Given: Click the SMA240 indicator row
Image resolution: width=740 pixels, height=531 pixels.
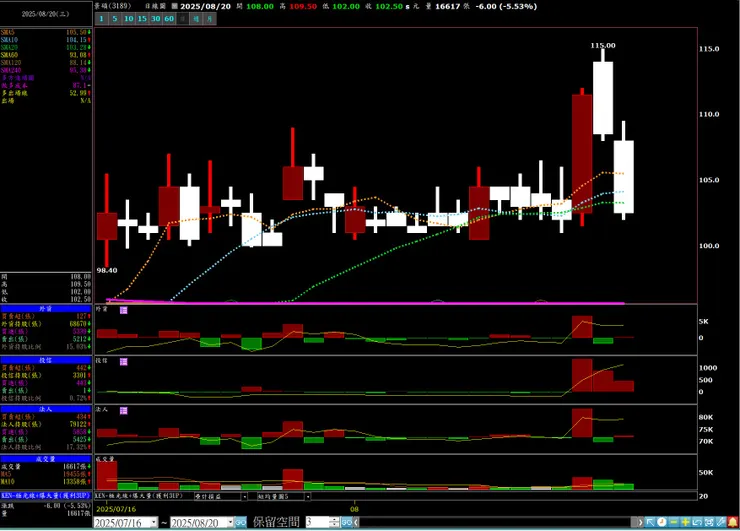Looking at the screenshot, I should pos(46,70).
